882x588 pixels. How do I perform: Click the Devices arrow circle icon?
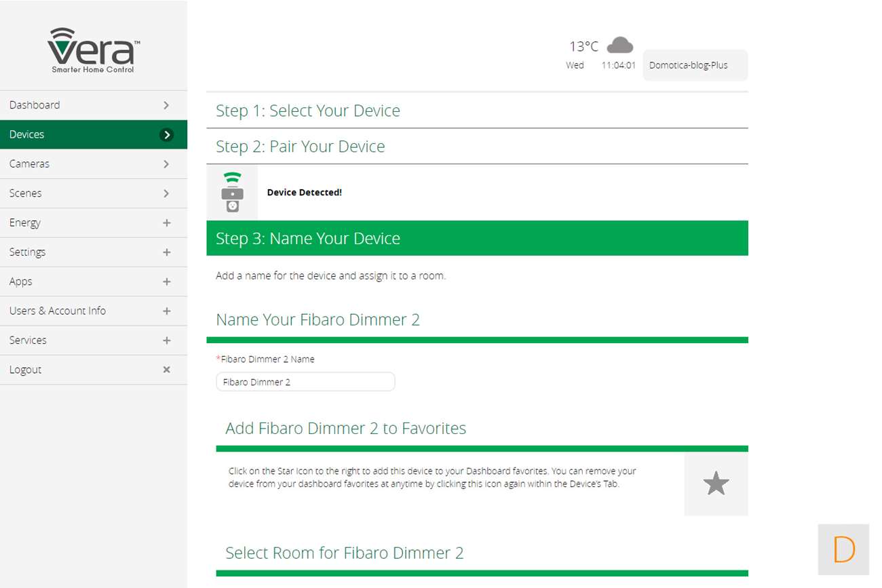point(166,135)
